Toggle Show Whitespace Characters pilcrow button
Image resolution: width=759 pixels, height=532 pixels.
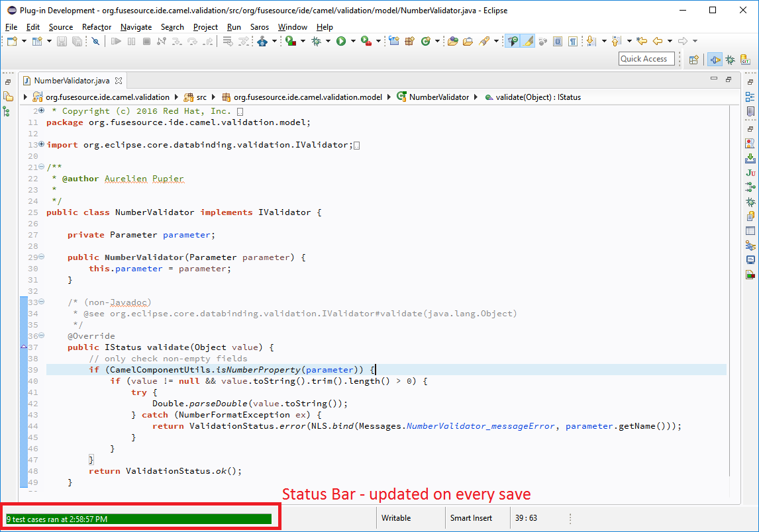pyautogui.click(x=572, y=41)
